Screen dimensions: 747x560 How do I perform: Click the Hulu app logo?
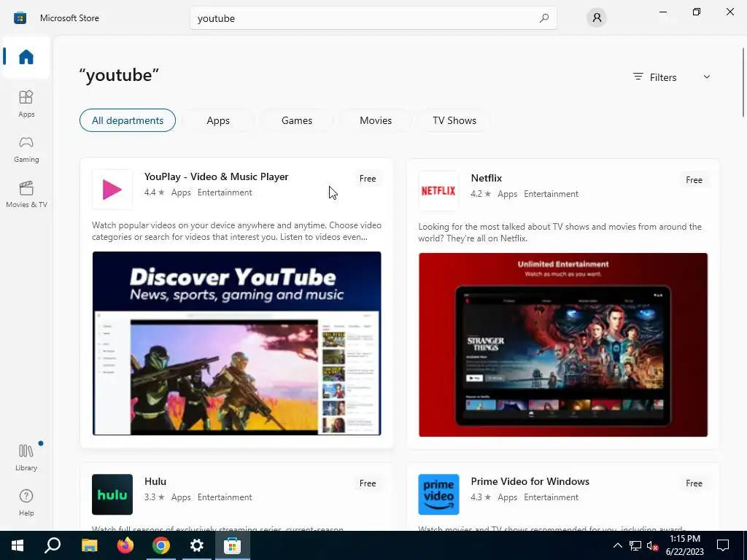click(112, 494)
